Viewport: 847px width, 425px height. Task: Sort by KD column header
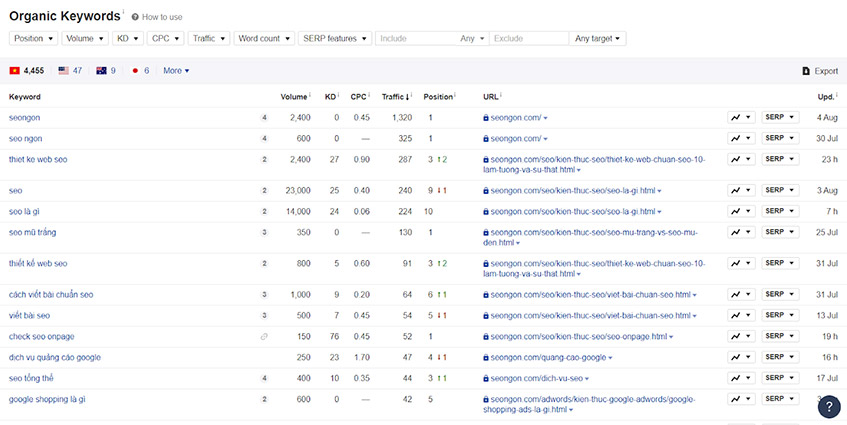coord(330,97)
